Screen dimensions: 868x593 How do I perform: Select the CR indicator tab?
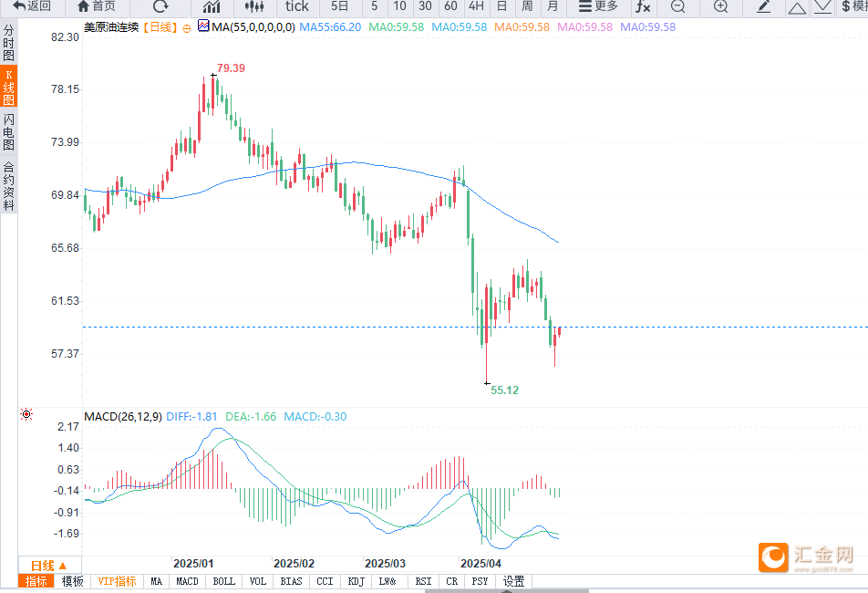coord(452,581)
